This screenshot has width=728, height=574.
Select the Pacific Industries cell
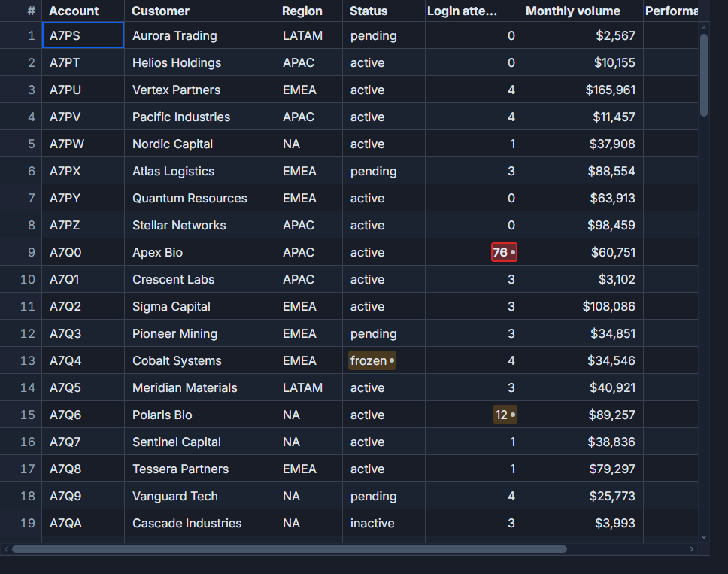point(199,117)
